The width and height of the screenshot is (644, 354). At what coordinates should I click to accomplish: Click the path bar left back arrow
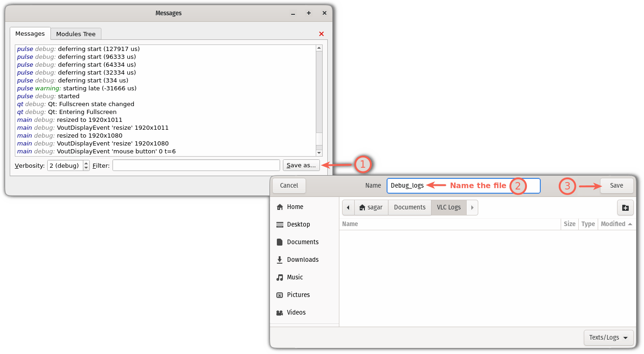point(348,208)
